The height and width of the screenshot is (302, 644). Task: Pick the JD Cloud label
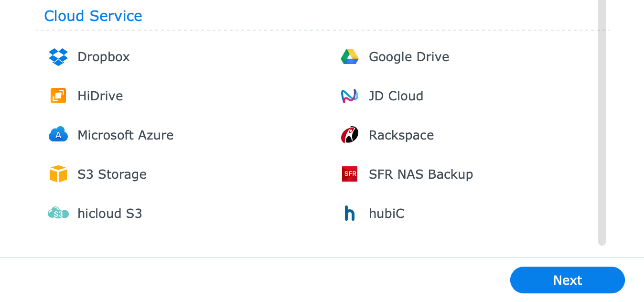click(396, 96)
